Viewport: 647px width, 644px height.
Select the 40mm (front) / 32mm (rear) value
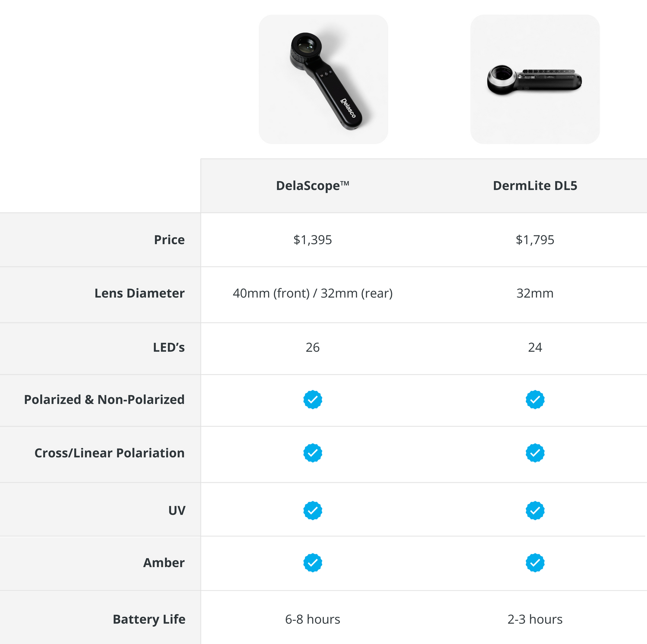[x=313, y=293]
